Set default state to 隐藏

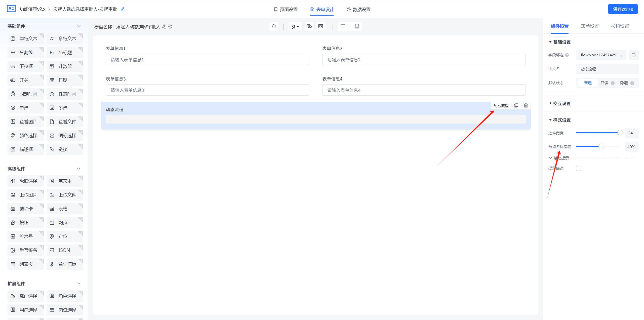point(624,83)
